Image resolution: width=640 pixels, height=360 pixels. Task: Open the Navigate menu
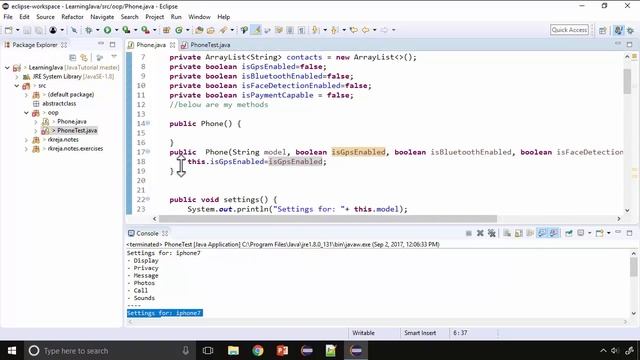coord(102,17)
